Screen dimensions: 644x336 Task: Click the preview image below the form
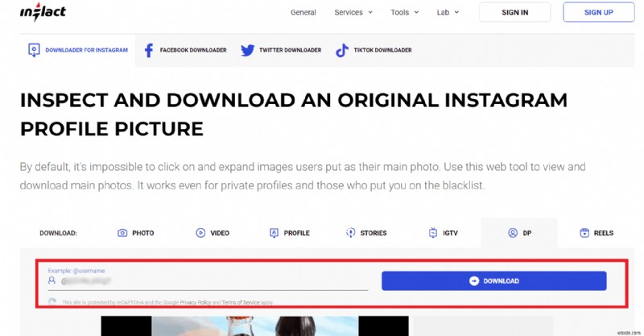click(254, 326)
